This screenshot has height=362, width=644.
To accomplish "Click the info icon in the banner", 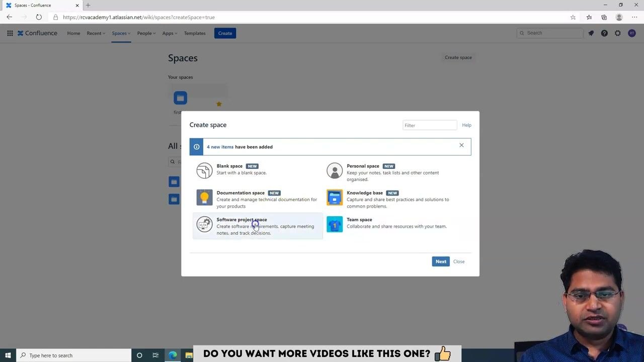I will point(196,147).
